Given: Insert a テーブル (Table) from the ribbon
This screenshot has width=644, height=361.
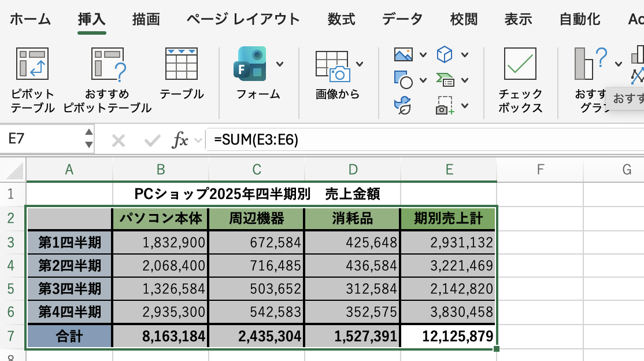Looking at the screenshot, I should coord(182,64).
